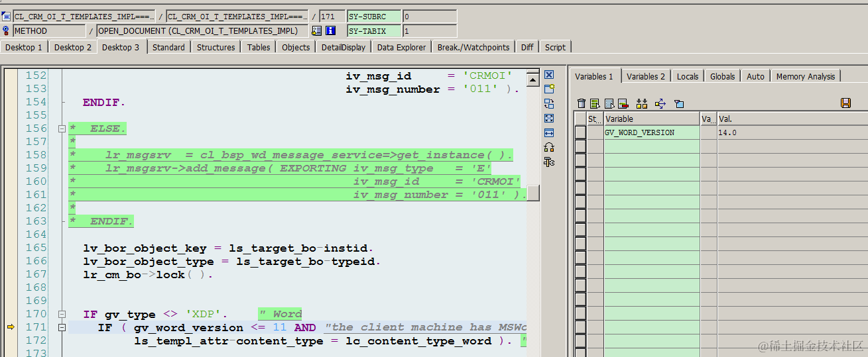Switch to the Auto tab
The height and width of the screenshot is (357, 868).
(756, 76)
